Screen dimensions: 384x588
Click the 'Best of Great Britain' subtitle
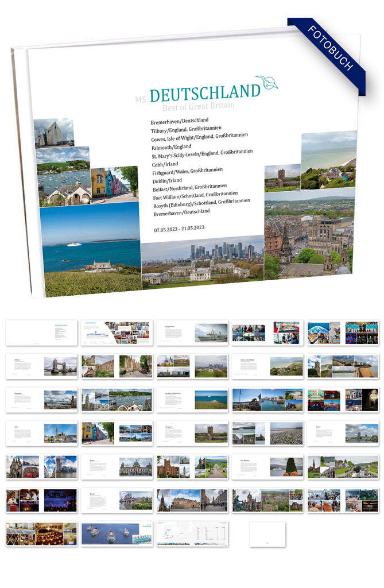(199, 106)
